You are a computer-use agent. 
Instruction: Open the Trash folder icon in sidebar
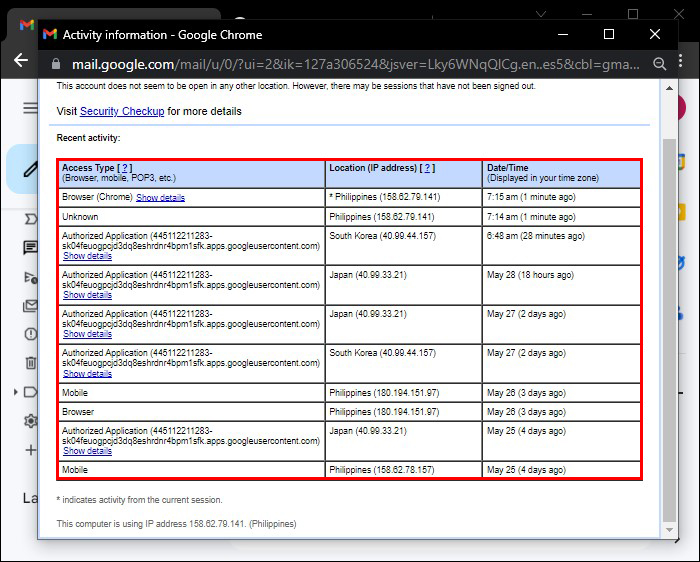coord(30,363)
